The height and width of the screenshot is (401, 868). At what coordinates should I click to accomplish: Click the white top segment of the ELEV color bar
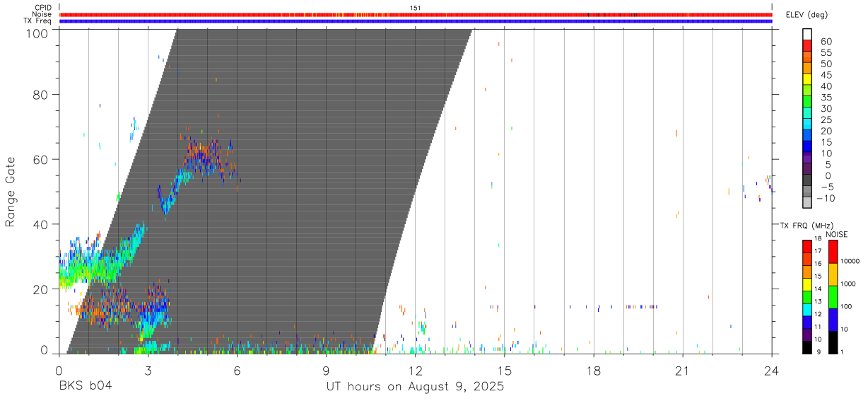(807, 34)
